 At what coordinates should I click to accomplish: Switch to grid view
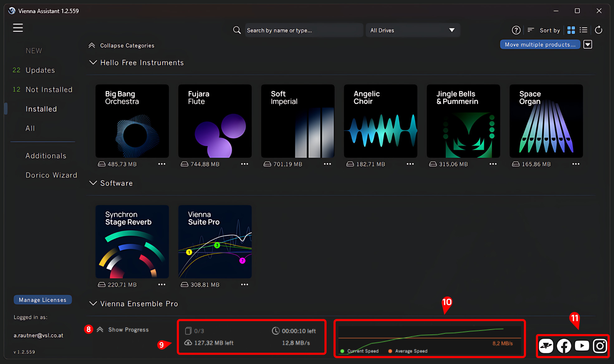tap(571, 30)
